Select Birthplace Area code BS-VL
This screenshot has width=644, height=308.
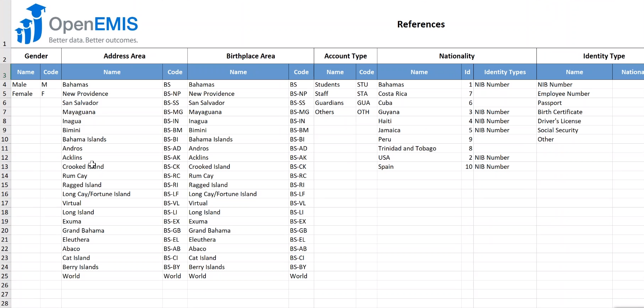click(x=301, y=203)
